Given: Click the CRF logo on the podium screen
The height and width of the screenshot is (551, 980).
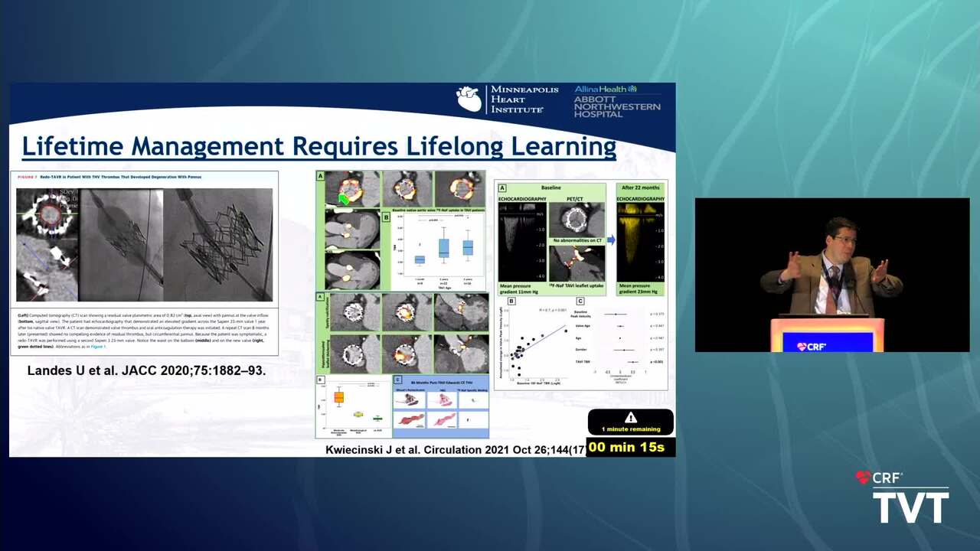Looking at the screenshot, I should pyautogui.click(x=812, y=347).
